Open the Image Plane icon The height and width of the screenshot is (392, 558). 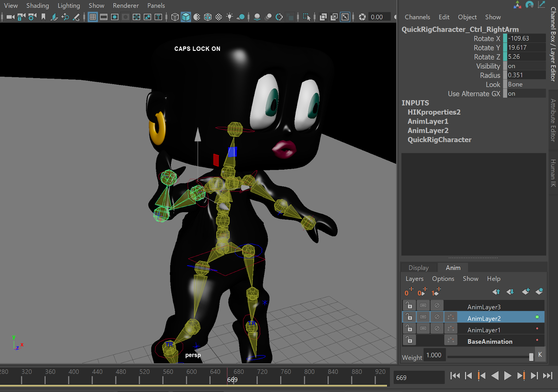tap(54, 17)
